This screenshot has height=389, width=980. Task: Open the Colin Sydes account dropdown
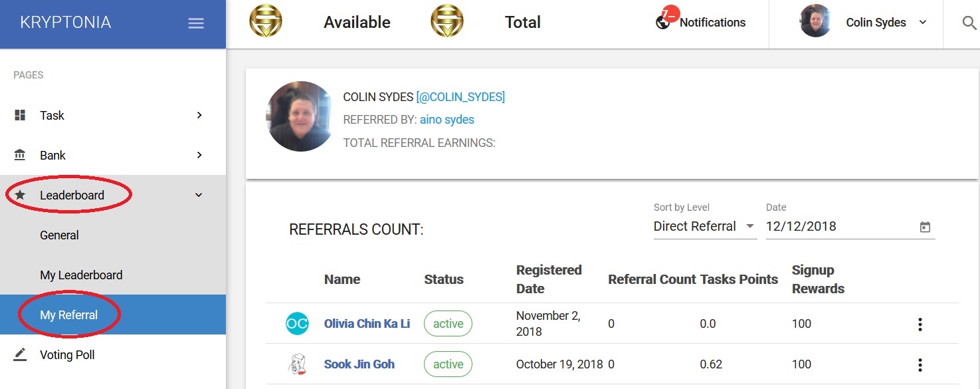(x=864, y=23)
